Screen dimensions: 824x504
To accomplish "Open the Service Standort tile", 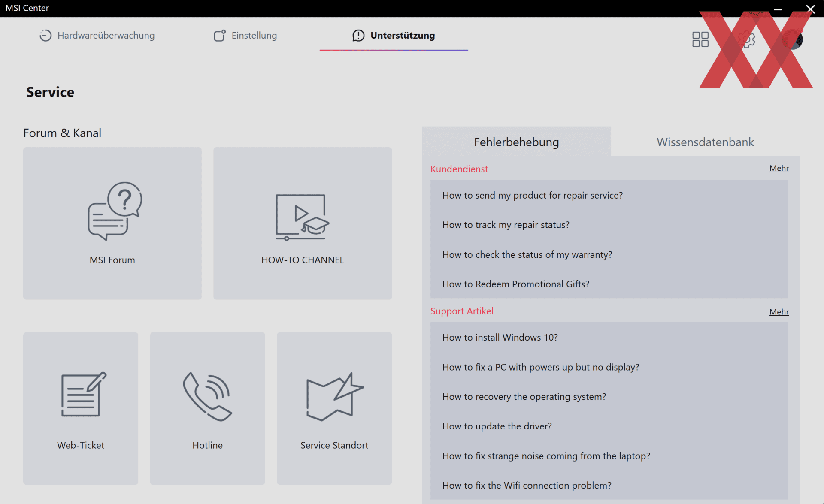I will 334,408.
